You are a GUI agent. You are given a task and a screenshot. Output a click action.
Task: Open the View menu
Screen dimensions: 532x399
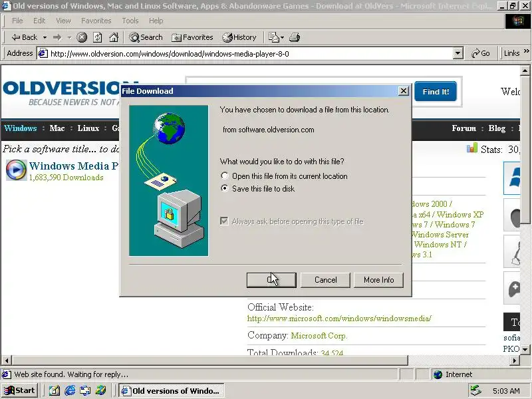(63, 21)
